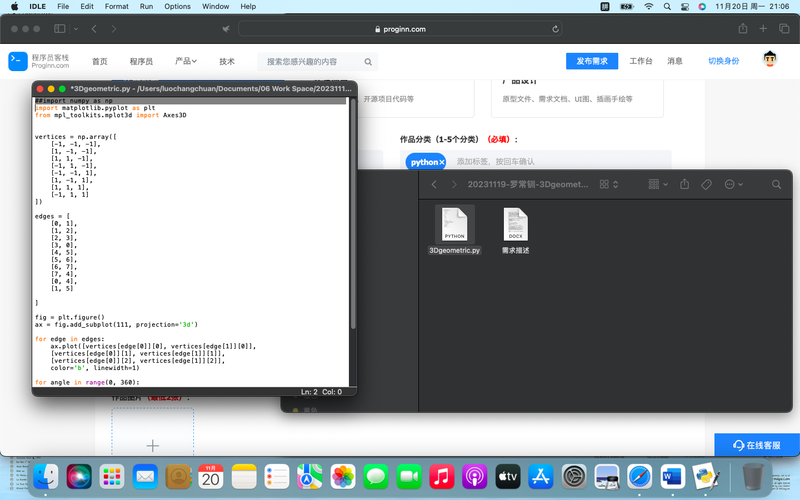Open 首页 navigation link
This screenshot has width=800, height=500.
(100, 61)
